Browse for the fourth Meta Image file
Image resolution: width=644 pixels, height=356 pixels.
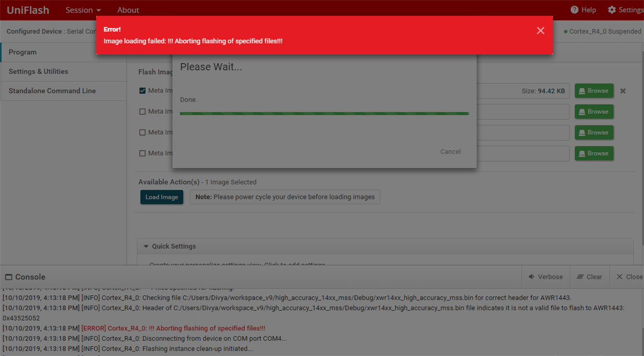coord(594,154)
